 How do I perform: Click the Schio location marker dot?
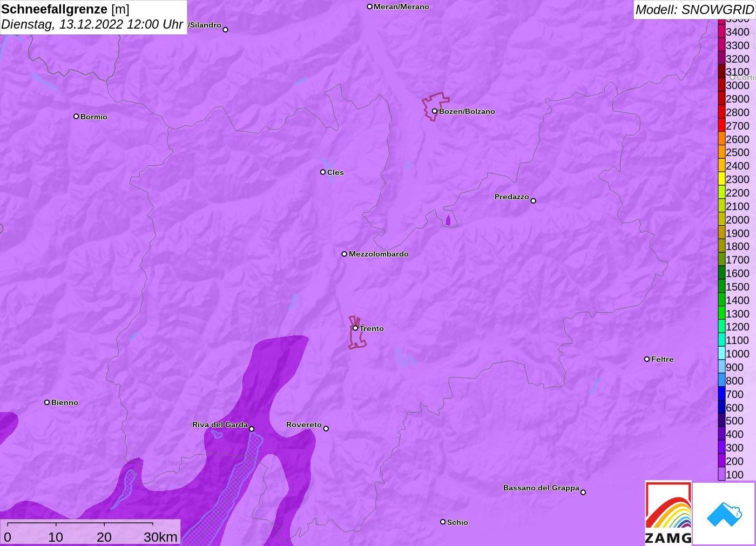[x=443, y=522]
